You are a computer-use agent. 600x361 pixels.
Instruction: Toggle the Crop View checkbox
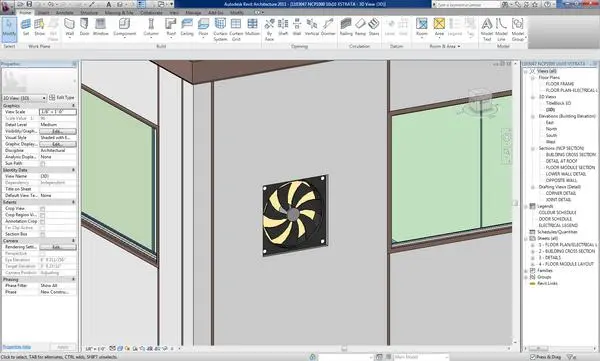click(42, 209)
